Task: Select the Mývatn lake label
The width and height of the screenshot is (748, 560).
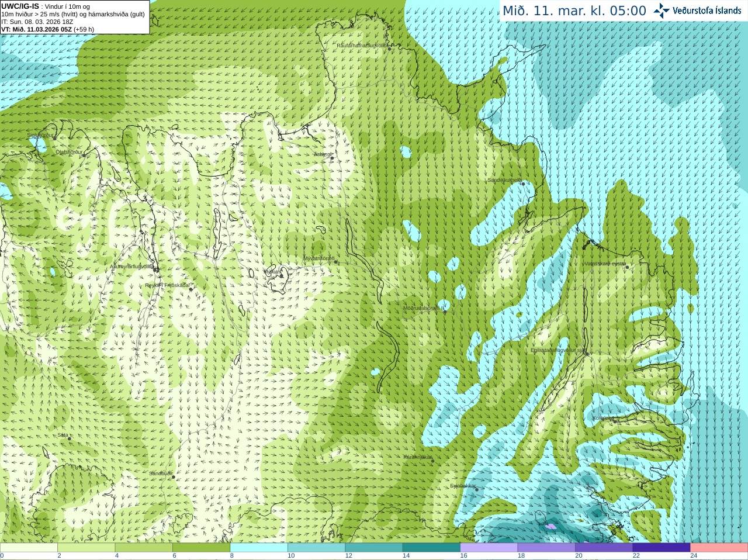Action: [272, 272]
